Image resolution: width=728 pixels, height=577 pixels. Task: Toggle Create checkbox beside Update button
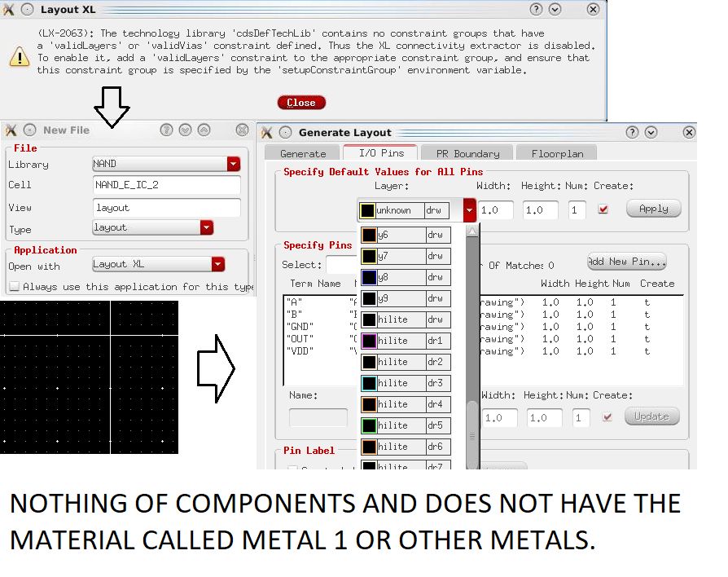(607, 416)
